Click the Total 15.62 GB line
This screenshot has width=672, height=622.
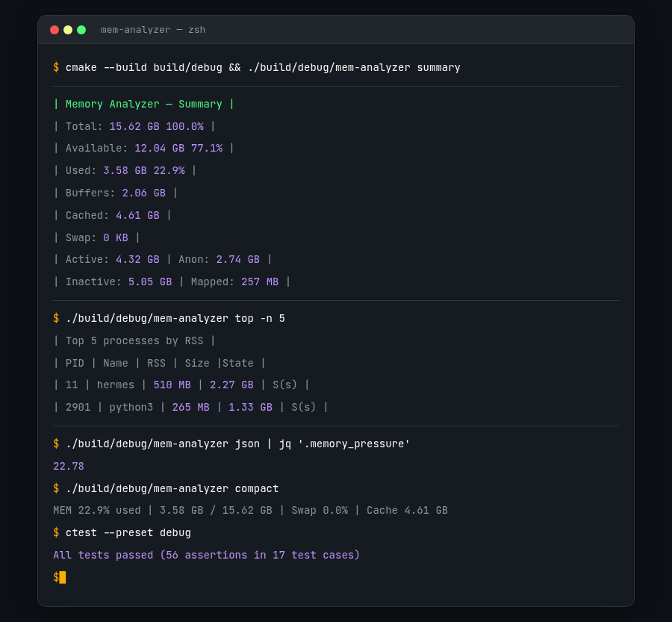click(134, 126)
